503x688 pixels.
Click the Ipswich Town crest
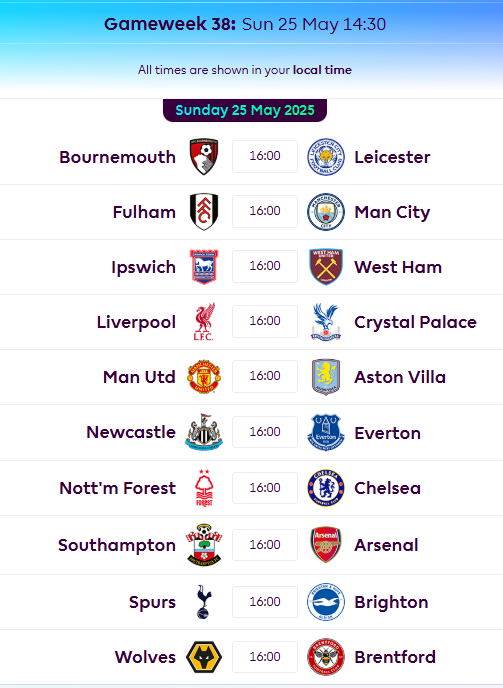click(204, 267)
